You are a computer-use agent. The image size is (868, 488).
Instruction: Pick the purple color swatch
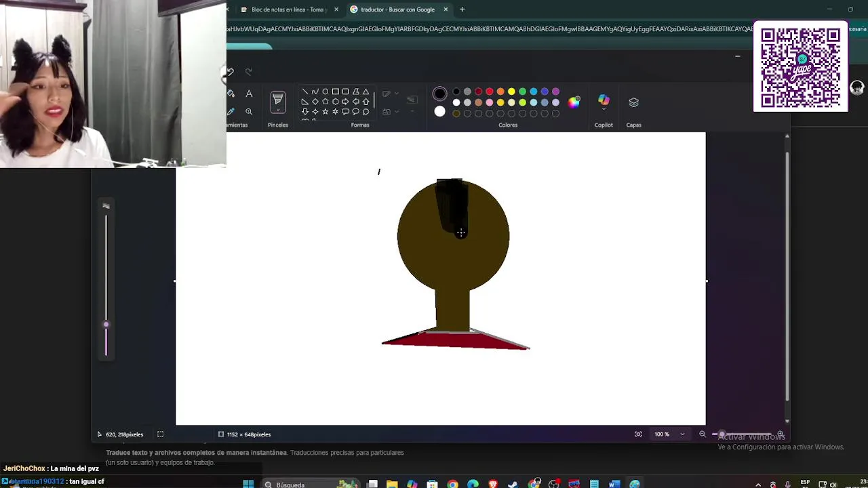point(555,91)
